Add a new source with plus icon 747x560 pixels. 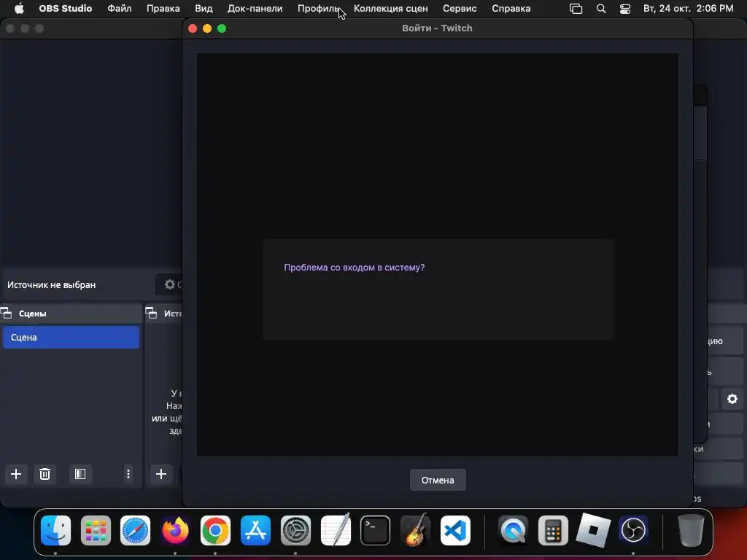(161, 474)
